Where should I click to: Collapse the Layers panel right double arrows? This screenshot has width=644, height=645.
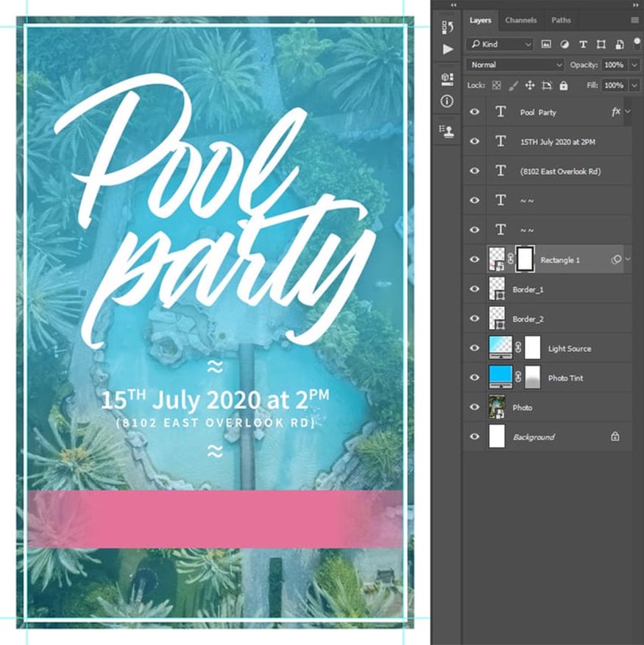tap(636, 5)
